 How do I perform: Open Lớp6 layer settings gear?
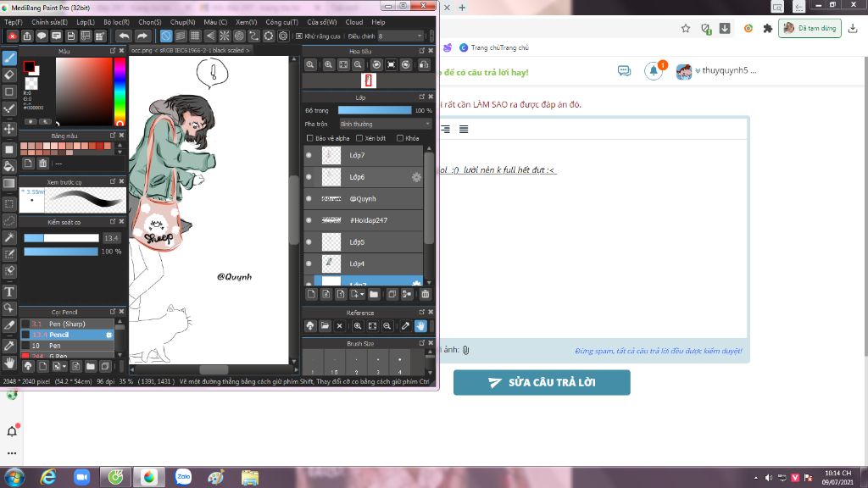coord(416,177)
